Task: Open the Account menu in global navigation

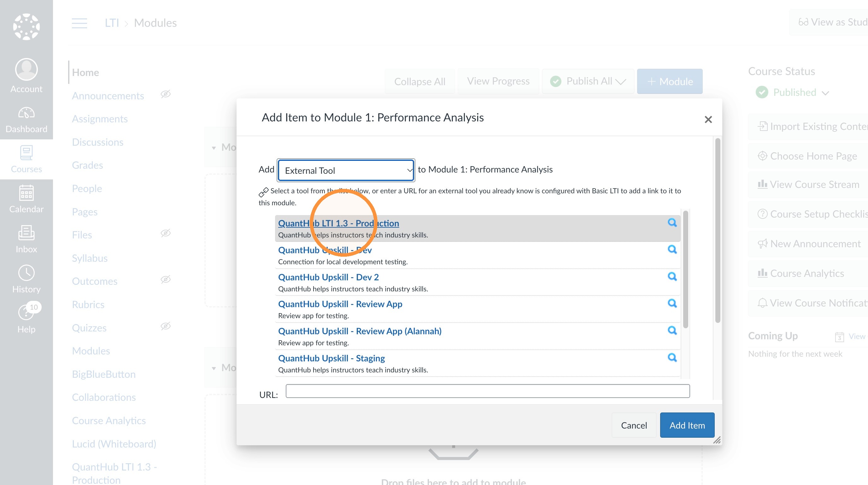Action: (26, 76)
